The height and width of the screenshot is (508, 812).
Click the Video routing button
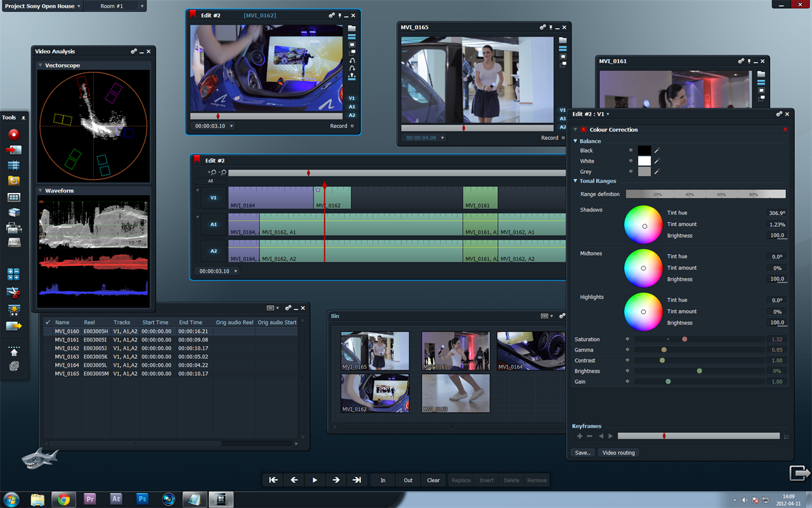619,453
